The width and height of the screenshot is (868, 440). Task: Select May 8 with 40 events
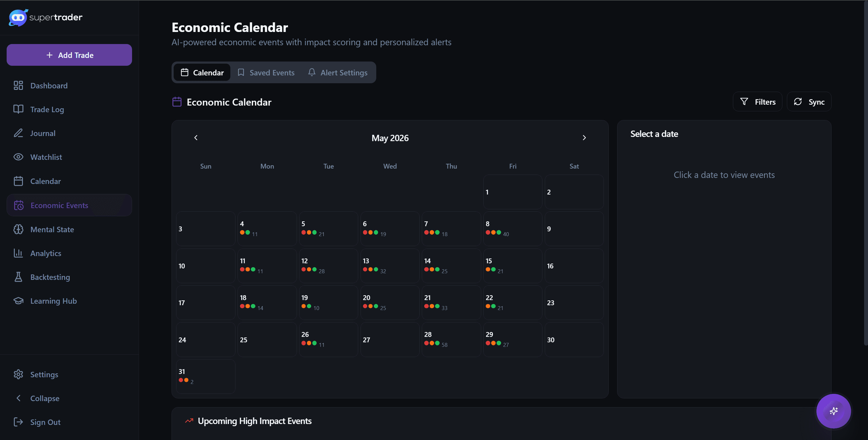click(513, 229)
